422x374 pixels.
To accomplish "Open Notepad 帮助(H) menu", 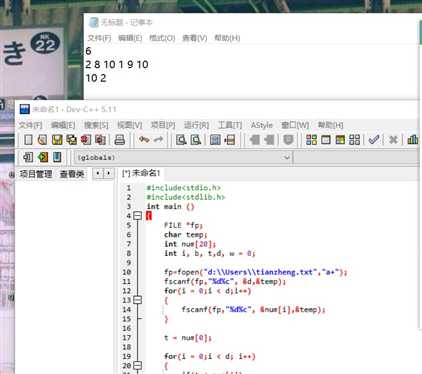I will point(227,38).
